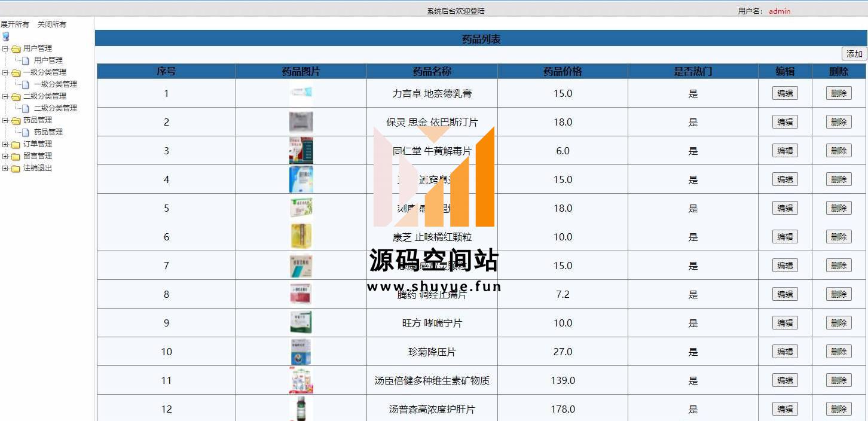Open the 用户管理 child page

48,60
